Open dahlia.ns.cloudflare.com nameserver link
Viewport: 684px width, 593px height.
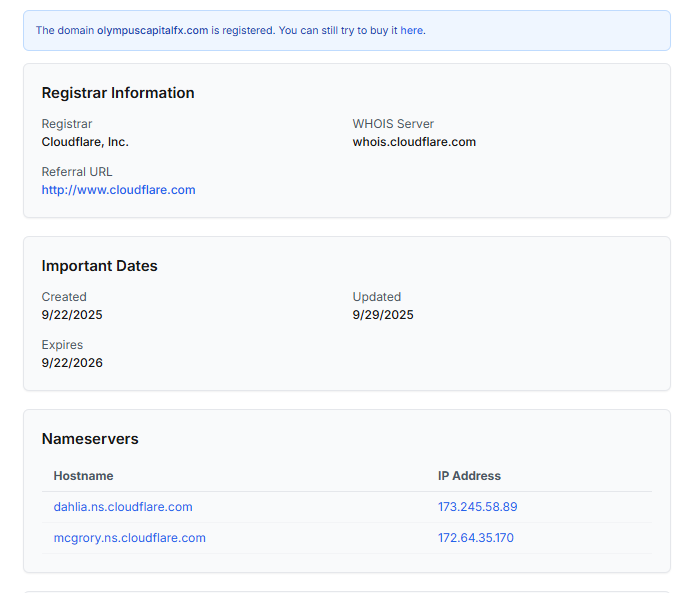coord(123,507)
